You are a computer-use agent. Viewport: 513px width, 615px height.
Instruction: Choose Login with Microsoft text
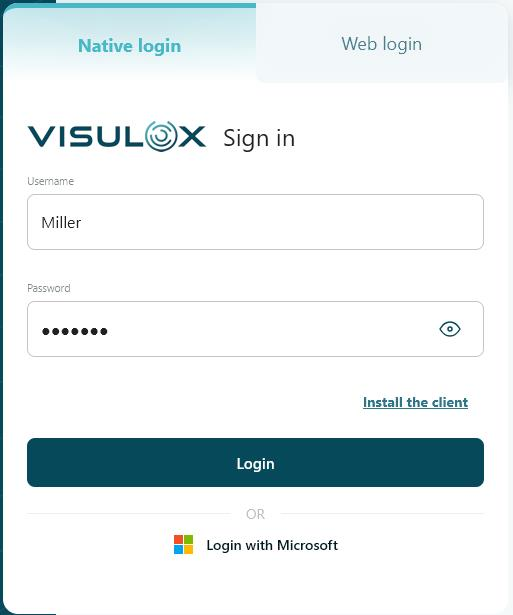pos(272,545)
